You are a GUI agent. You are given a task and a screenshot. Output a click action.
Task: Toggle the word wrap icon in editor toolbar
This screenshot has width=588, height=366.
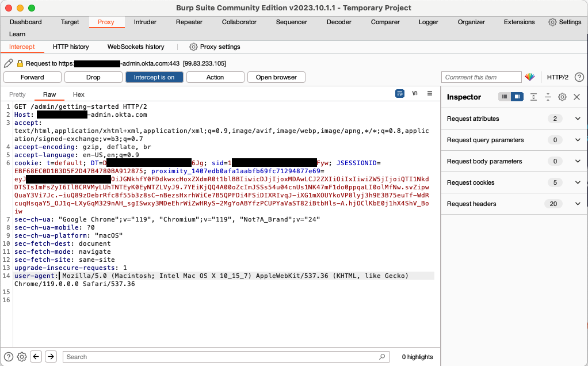pos(400,93)
